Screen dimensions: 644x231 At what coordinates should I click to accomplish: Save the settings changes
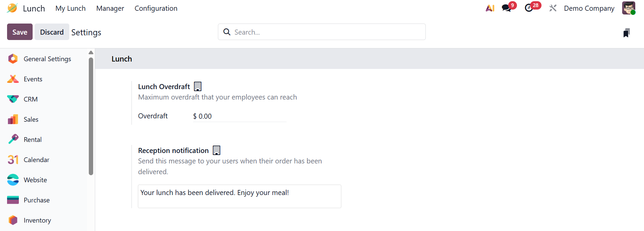(x=20, y=32)
